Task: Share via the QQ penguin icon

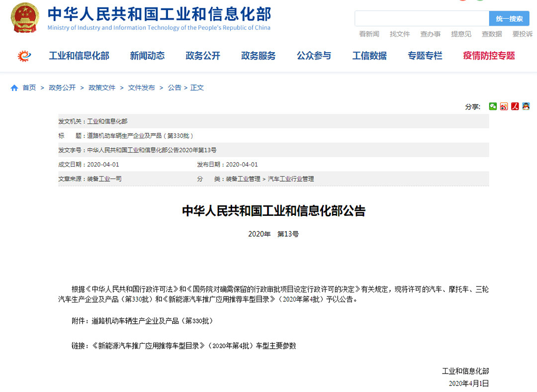Action: [x=526, y=106]
